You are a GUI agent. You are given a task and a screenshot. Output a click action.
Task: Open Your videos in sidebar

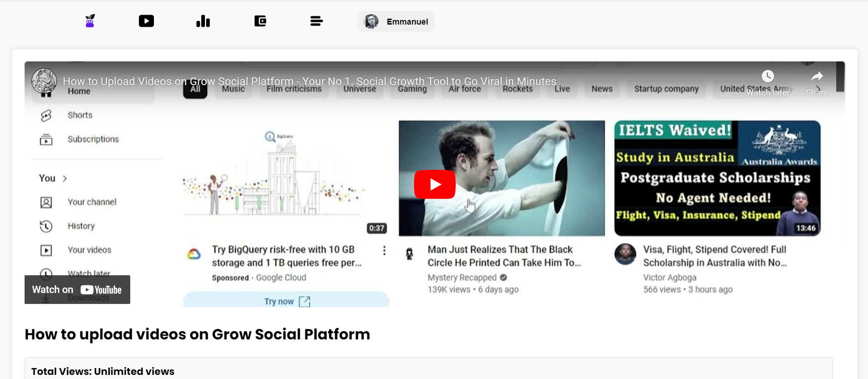(x=90, y=250)
